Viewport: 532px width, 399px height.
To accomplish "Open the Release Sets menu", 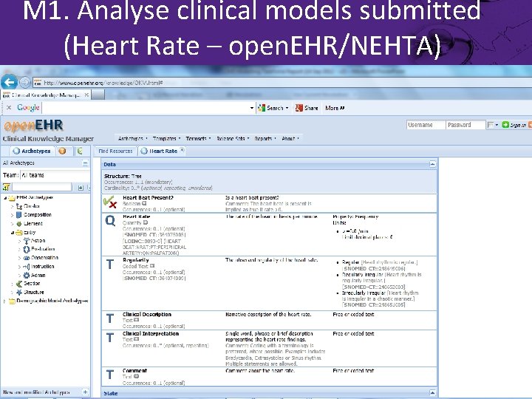I will pos(233,138).
